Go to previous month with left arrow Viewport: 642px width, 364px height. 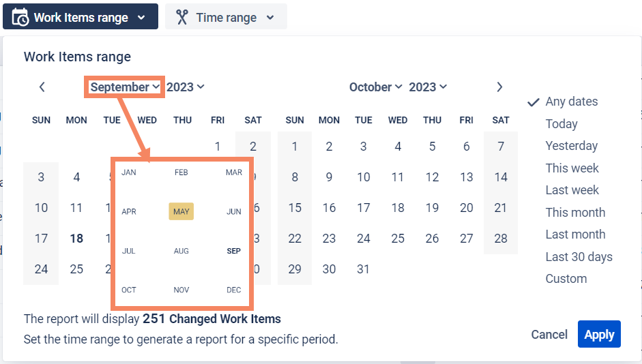42,87
